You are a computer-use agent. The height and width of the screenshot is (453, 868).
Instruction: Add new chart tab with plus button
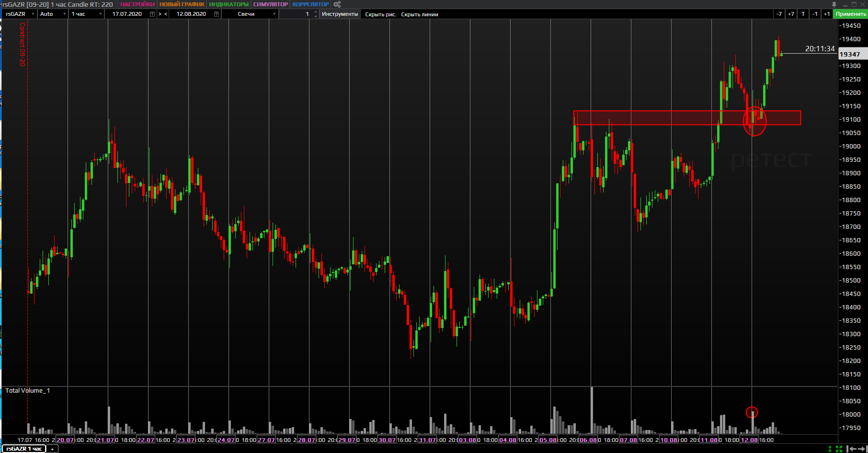pyautogui.click(x=52, y=449)
